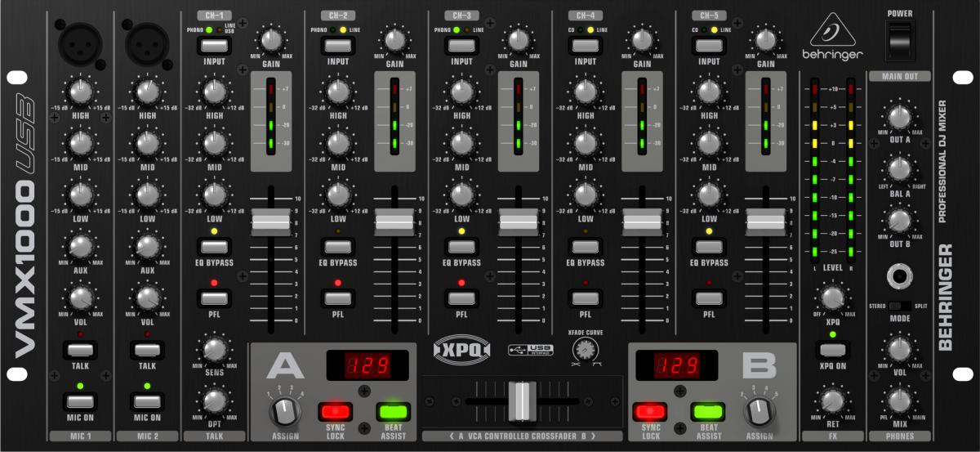This screenshot has width=980, height=452.
Task: Click the FX XPQ amount knob
Action: click(831, 298)
